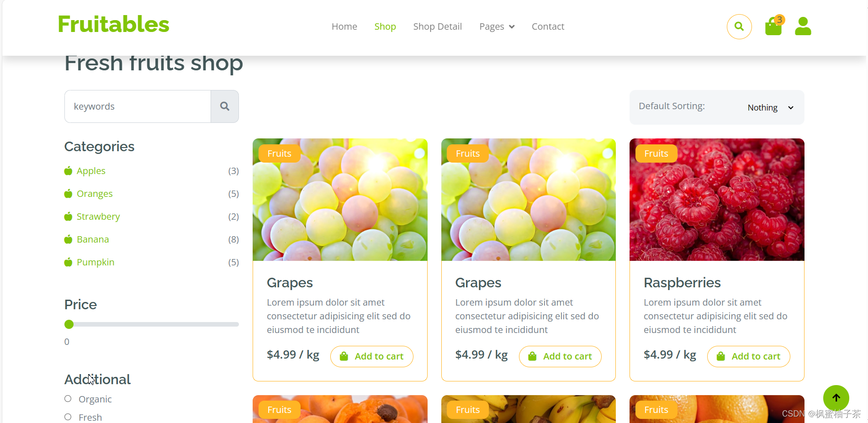Image resolution: width=868 pixels, height=423 pixels.
Task: Go back to top arrow button
Action: click(x=836, y=398)
